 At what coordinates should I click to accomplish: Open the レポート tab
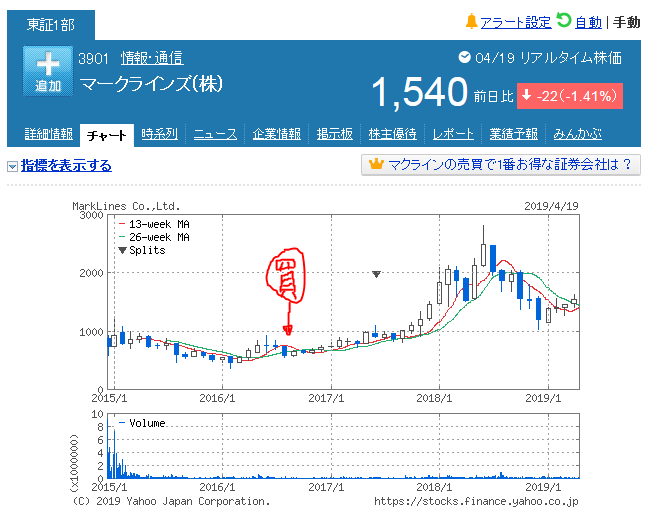click(453, 134)
